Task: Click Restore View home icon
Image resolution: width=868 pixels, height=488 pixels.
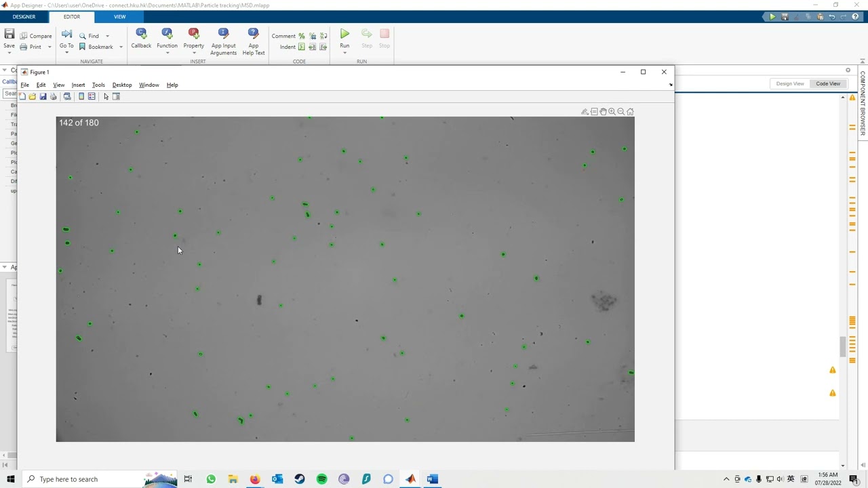Action: click(630, 112)
